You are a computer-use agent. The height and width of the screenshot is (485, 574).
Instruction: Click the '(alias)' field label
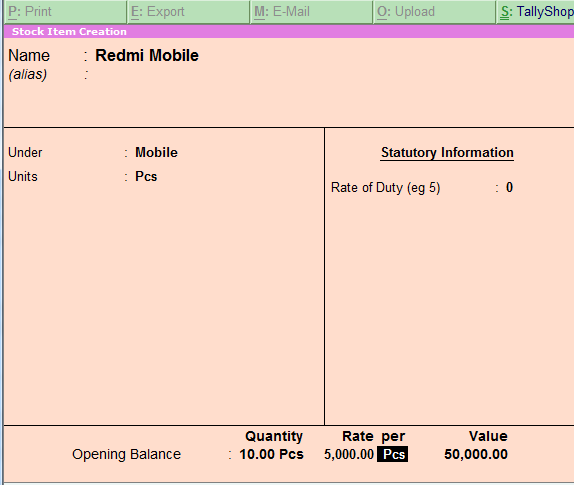[28, 75]
